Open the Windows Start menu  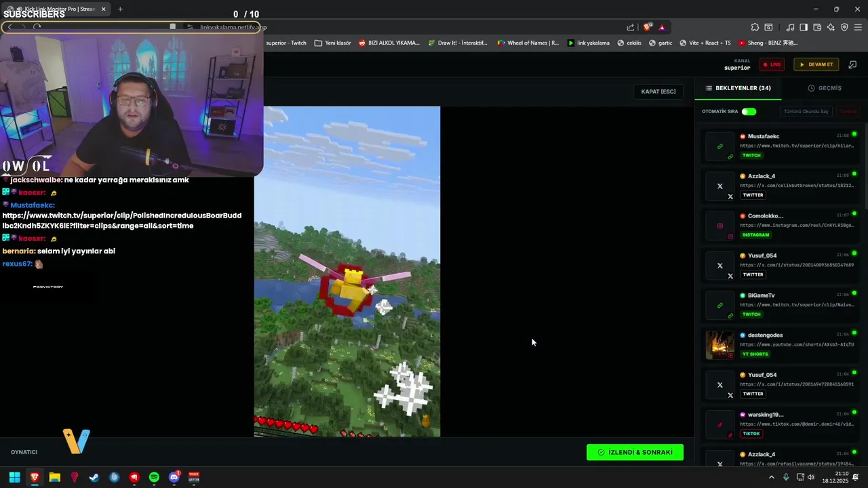[14, 477]
